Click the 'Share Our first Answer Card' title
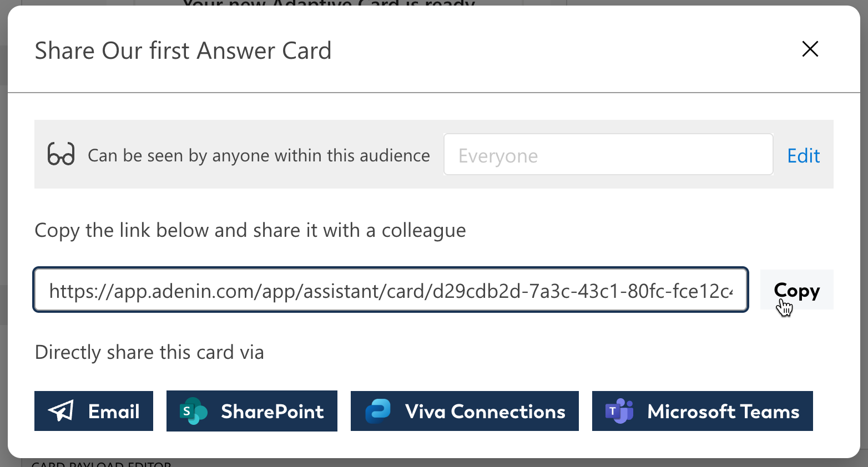 pos(183,50)
